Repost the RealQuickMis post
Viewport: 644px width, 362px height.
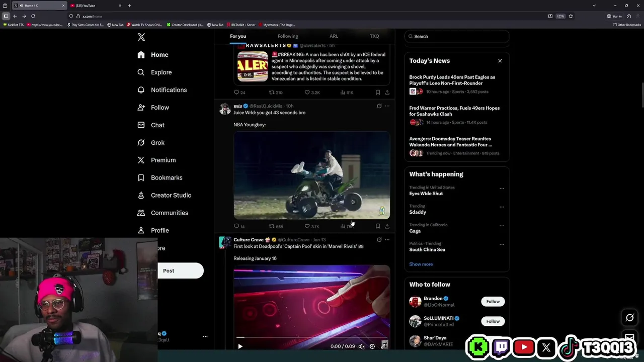276,226
